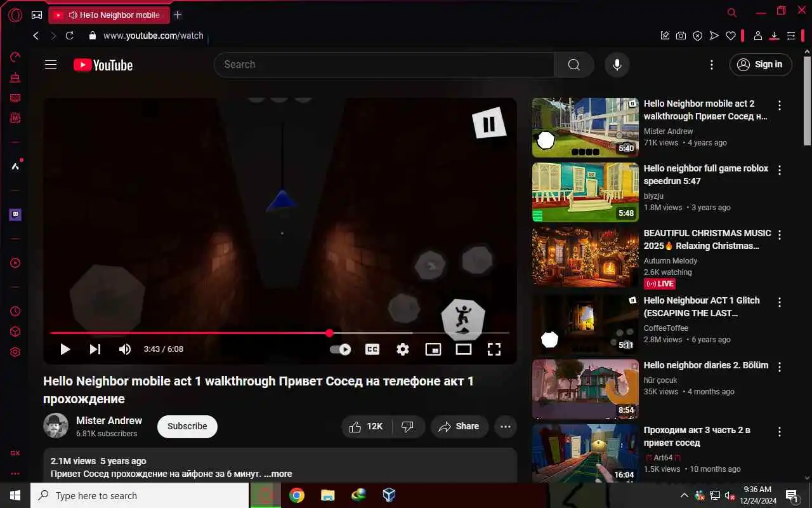Open GX Control in sidebar
The height and width of the screenshot is (508, 812).
15,57
